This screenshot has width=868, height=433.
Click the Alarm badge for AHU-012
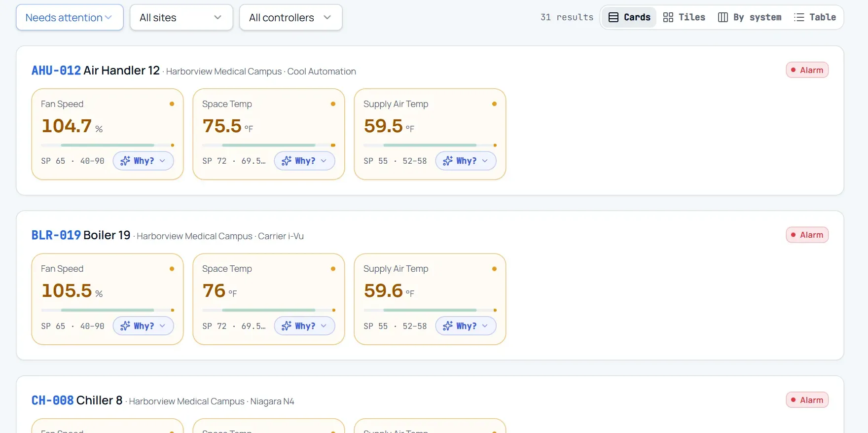[x=807, y=70]
